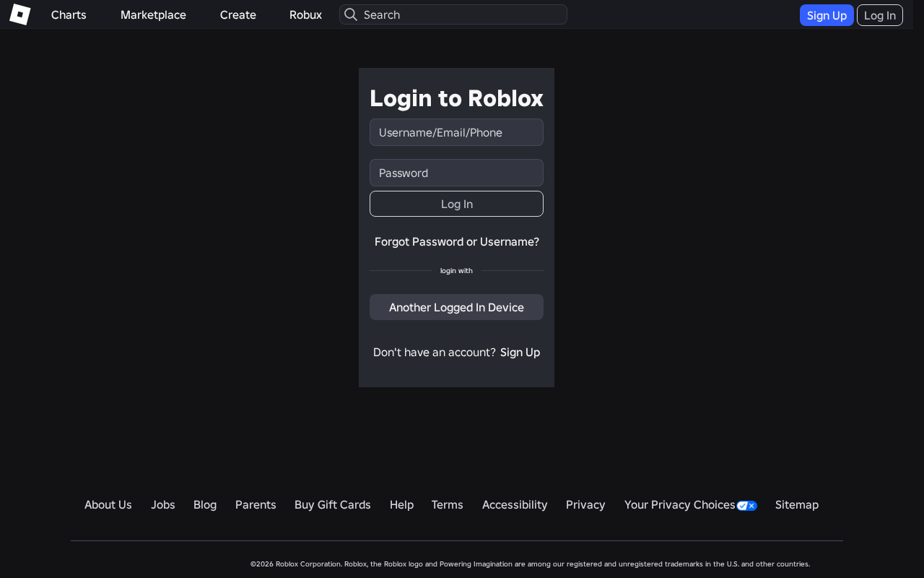Screen dimensions: 924x578
Task: Open the Blog footer link
Action: click(x=205, y=504)
